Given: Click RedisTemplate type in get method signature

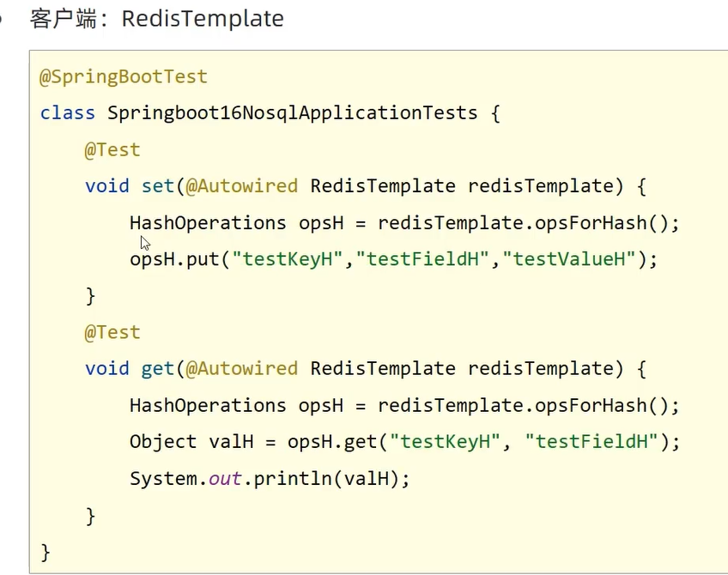Looking at the screenshot, I should (383, 368).
